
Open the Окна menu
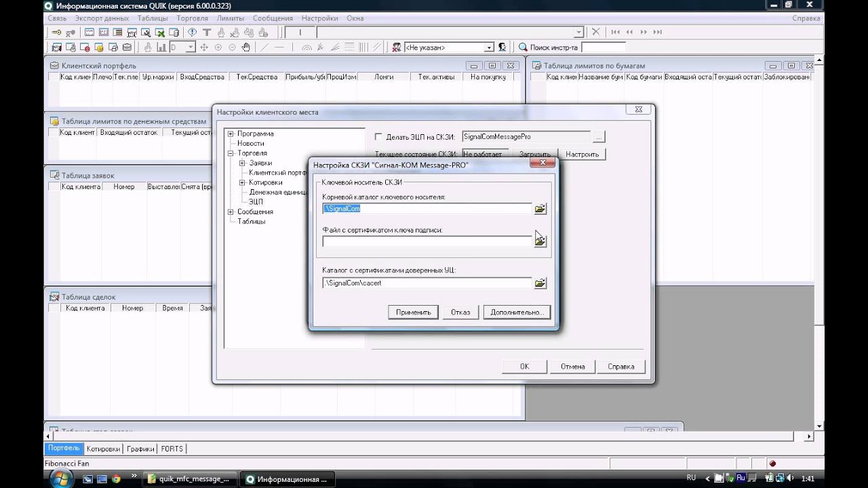pos(355,18)
